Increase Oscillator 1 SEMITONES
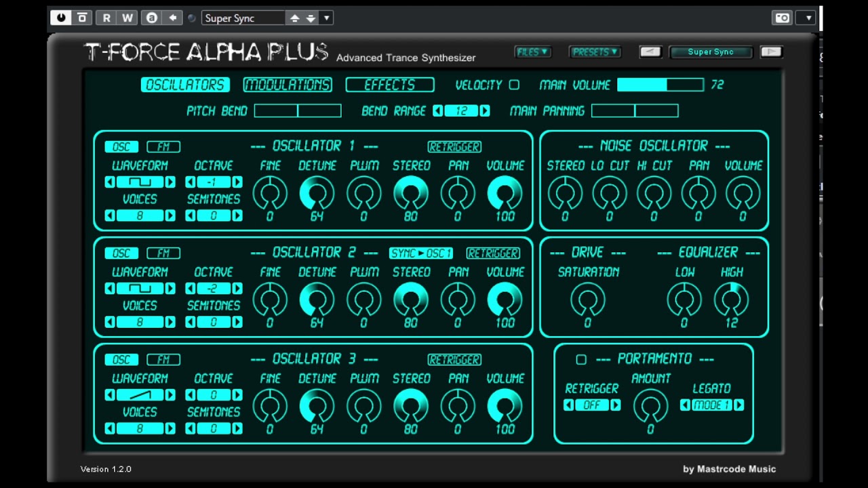The image size is (868, 488). 237,216
